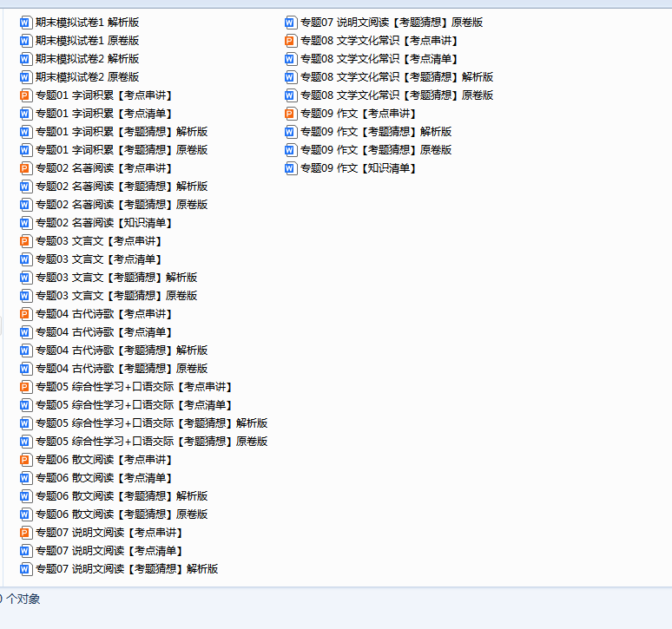Click the PowerPoint icon for 专题03 文言文【考点串讲】
Screen dimensions: 672x629
pos(26,241)
